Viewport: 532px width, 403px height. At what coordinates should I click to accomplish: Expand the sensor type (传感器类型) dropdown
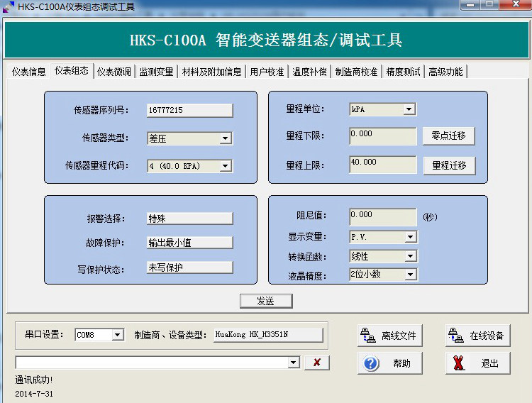point(226,138)
